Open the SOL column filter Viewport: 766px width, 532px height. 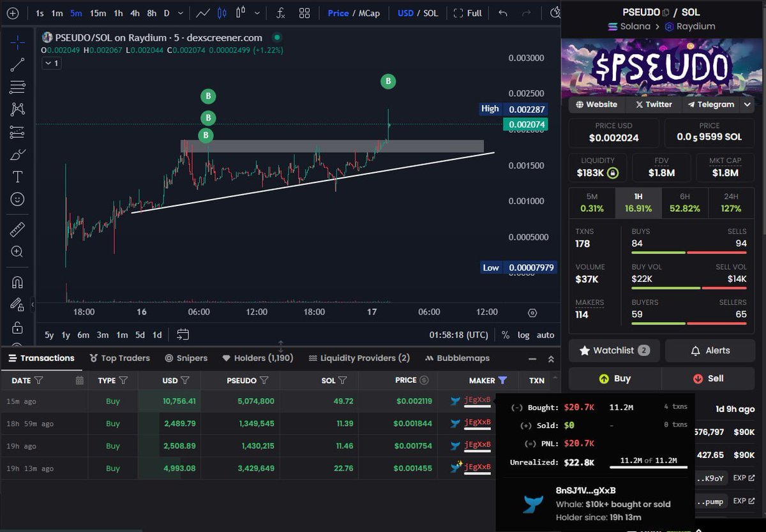(343, 380)
